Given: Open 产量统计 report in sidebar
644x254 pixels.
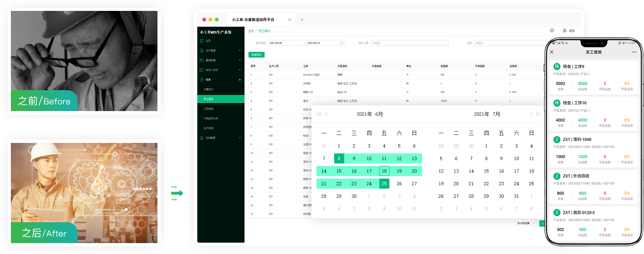Looking at the screenshot, I should 209,89.
